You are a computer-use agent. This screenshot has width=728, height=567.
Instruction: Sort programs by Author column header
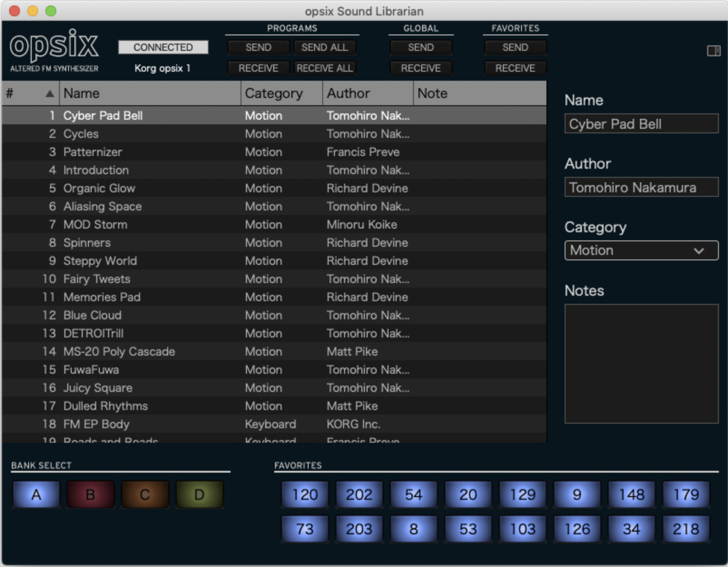click(x=368, y=93)
